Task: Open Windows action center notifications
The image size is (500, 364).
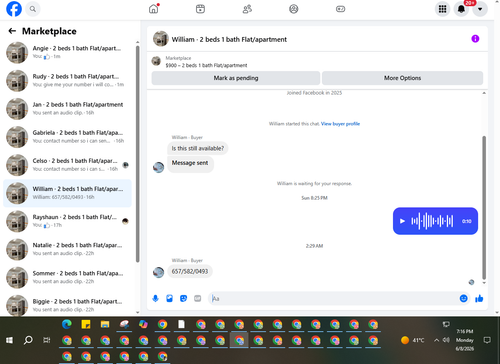Action: click(487, 340)
